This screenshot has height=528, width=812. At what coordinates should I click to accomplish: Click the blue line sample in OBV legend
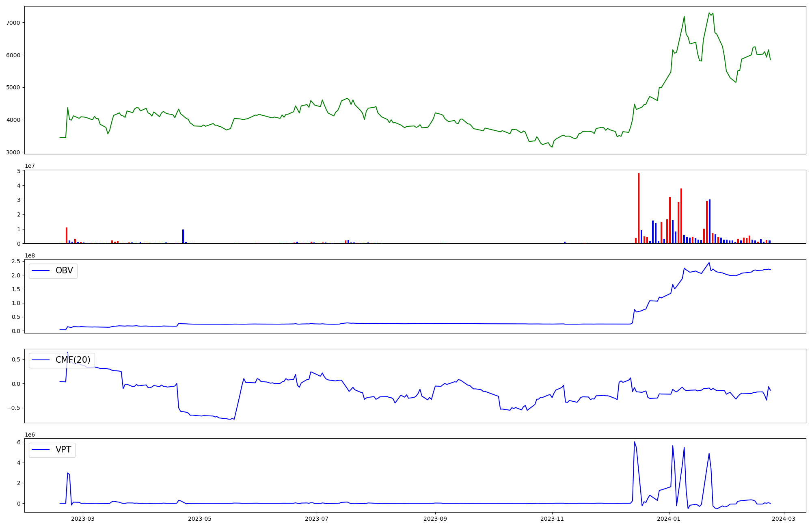coord(41,270)
